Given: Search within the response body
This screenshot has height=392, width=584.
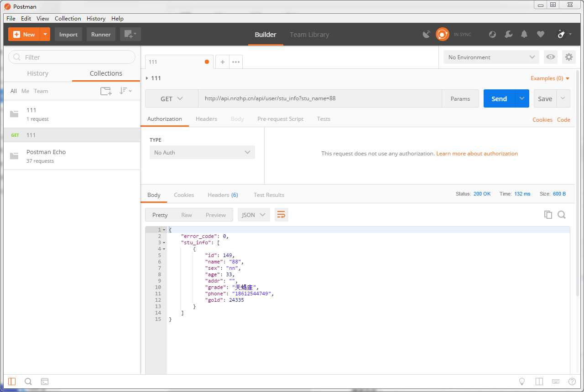Looking at the screenshot, I should point(562,215).
